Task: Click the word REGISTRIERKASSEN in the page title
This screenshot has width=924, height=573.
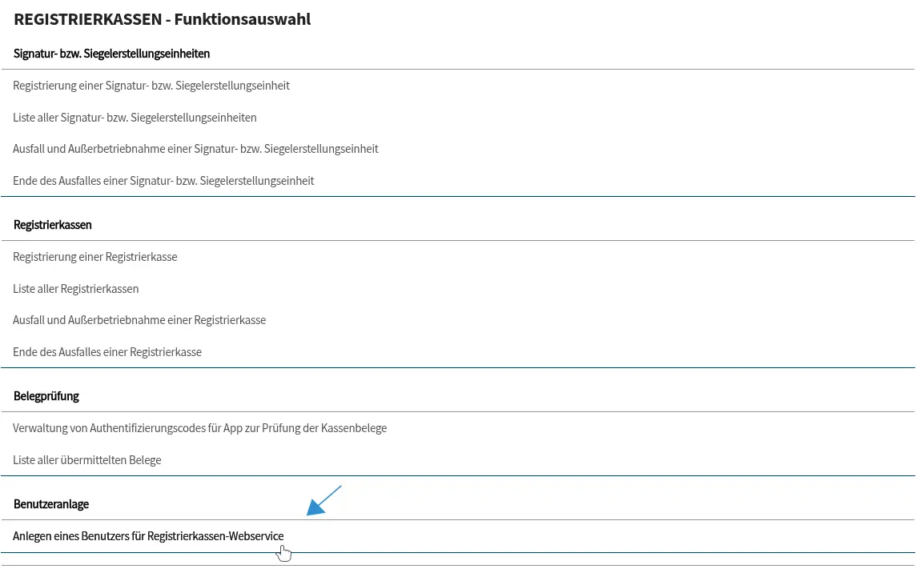Action: (86, 19)
